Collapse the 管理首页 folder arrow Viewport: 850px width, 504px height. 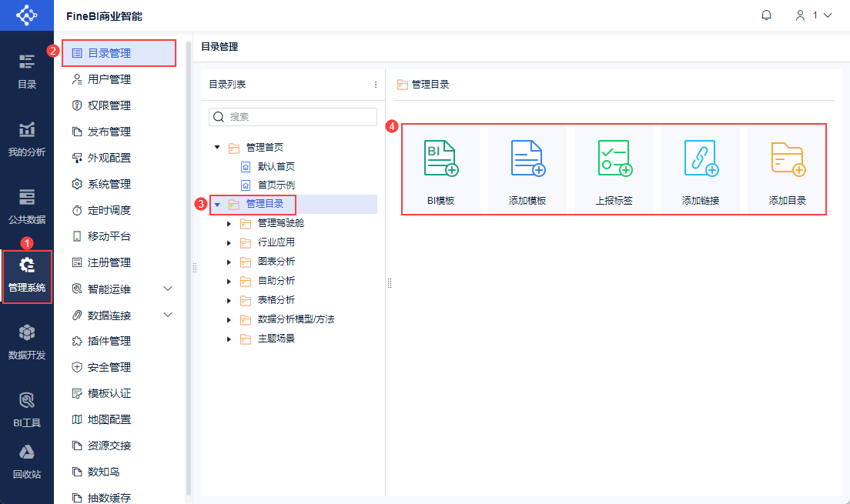(217, 147)
